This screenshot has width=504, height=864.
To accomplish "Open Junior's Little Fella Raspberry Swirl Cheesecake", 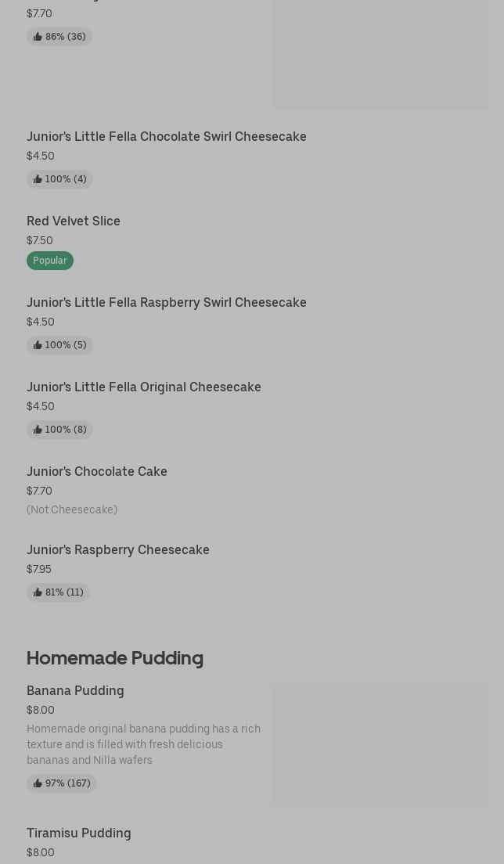I will pyautogui.click(x=166, y=302).
